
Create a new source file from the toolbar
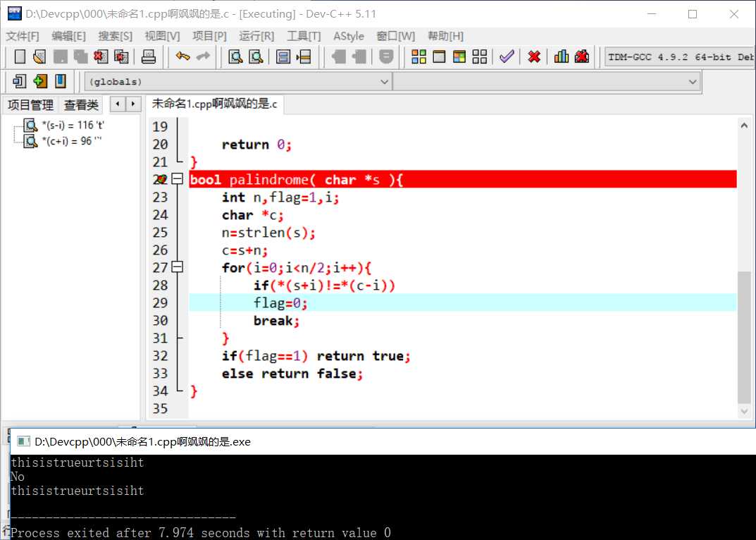point(20,56)
